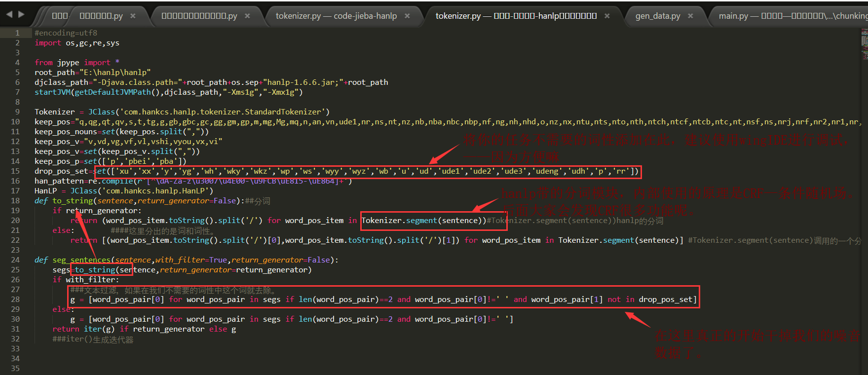
Task: Click line number 24 in the gutter
Action: pos(15,260)
